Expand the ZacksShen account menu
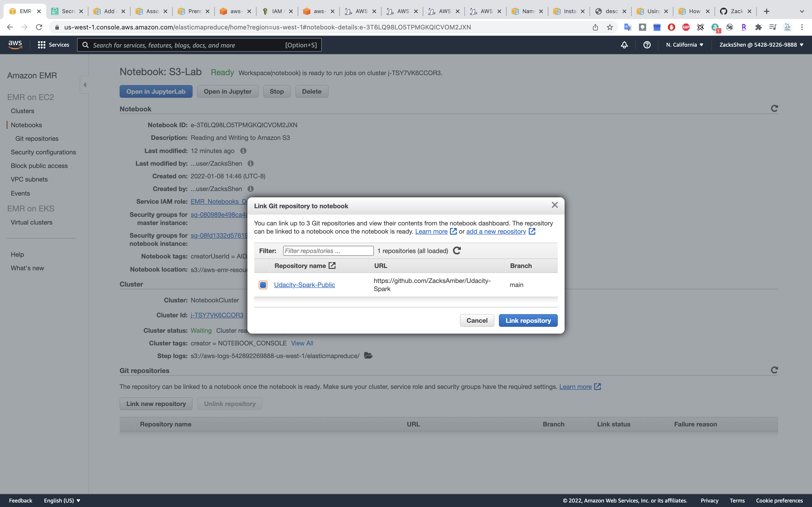The image size is (812, 507). (761, 45)
